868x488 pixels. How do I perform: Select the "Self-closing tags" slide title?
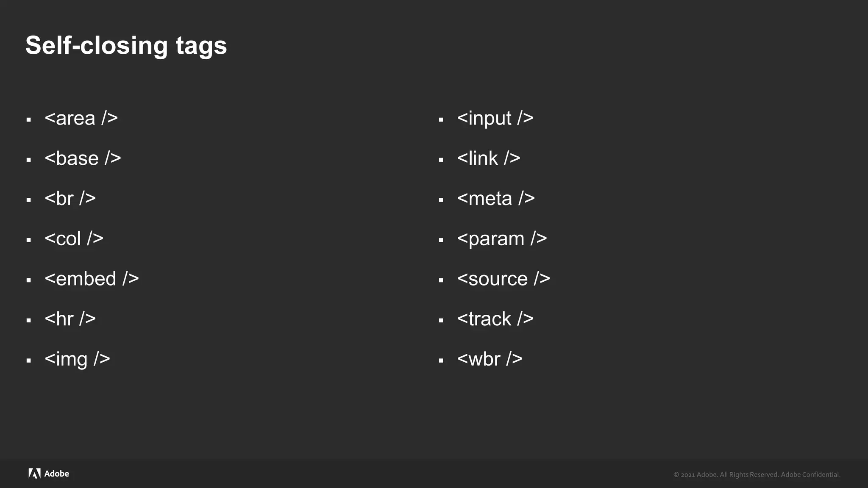[126, 45]
